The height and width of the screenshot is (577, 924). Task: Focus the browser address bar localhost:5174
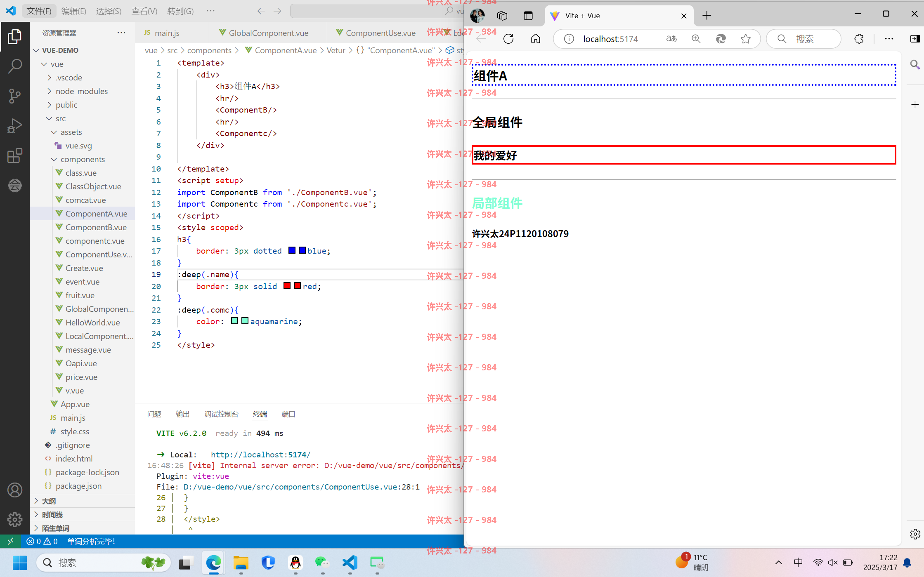pos(610,39)
